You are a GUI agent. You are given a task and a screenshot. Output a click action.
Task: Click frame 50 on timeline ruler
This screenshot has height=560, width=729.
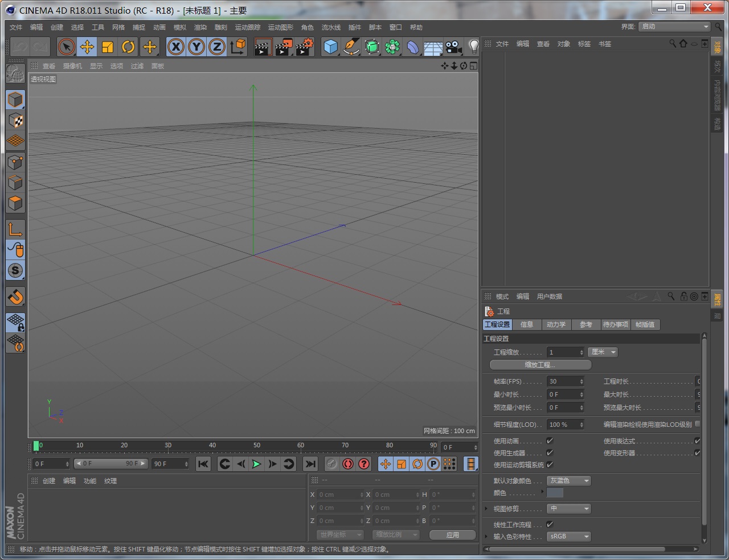pos(257,446)
